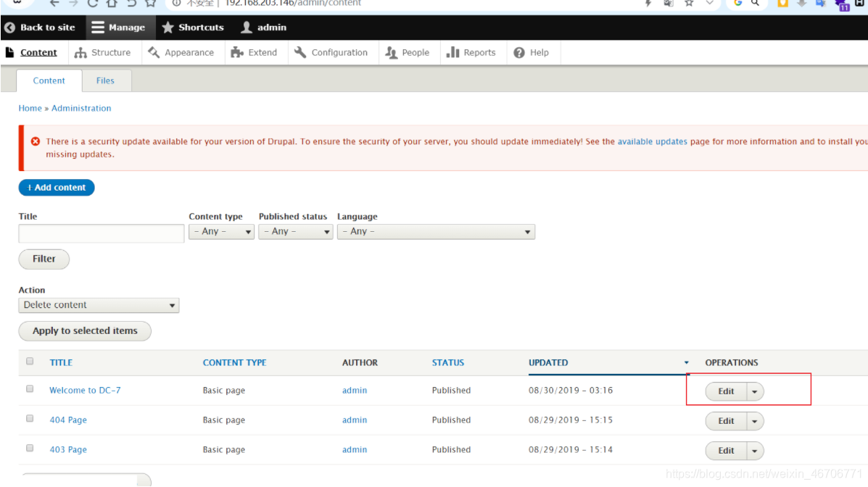Viewport: 868px width, 487px height.
Task: Open the Published status filter dropdown
Action: (296, 231)
